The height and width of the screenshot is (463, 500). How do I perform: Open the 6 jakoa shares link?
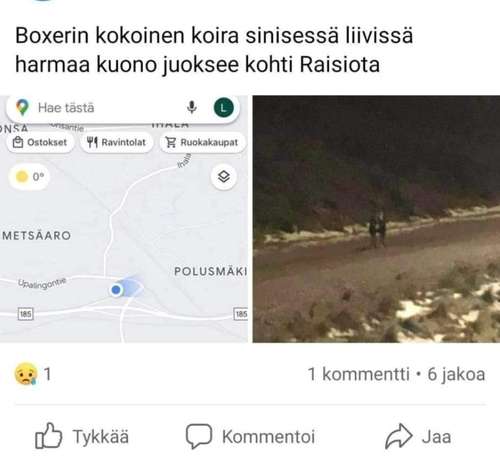coord(456,374)
